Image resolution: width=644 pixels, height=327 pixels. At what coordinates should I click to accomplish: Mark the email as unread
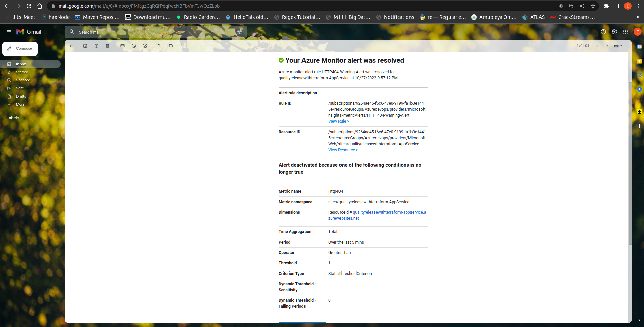[122, 46]
